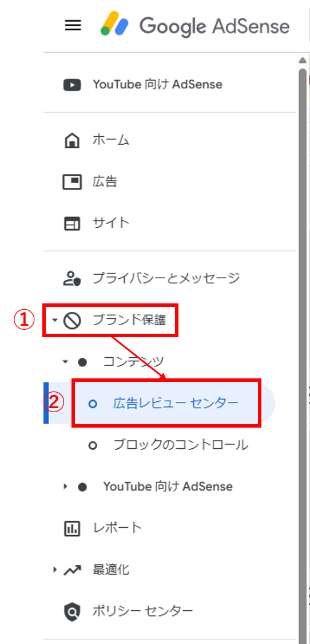Click the レポート bar chart icon
Image resolution: width=310 pixels, height=644 pixels.
[72, 528]
